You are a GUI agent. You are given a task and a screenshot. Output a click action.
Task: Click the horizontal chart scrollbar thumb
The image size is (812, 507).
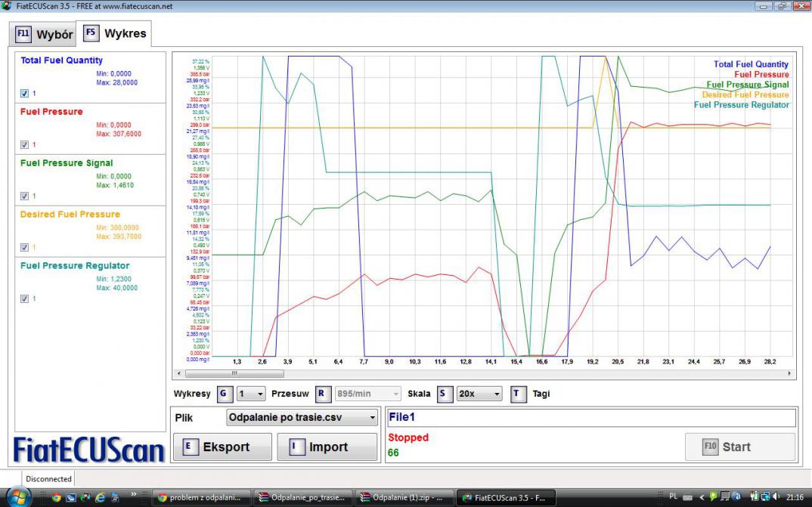(x=234, y=373)
